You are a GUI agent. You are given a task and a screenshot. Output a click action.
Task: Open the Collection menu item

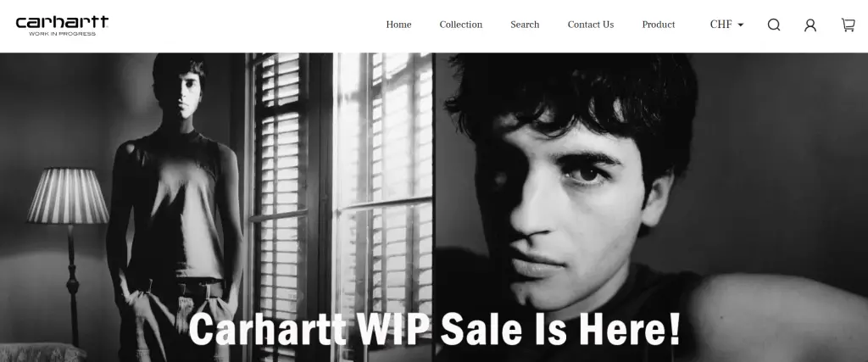[x=460, y=25]
